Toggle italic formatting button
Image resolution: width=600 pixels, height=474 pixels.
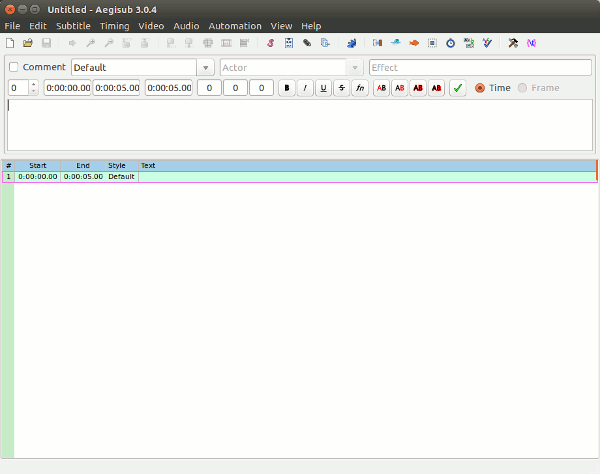(305, 88)
